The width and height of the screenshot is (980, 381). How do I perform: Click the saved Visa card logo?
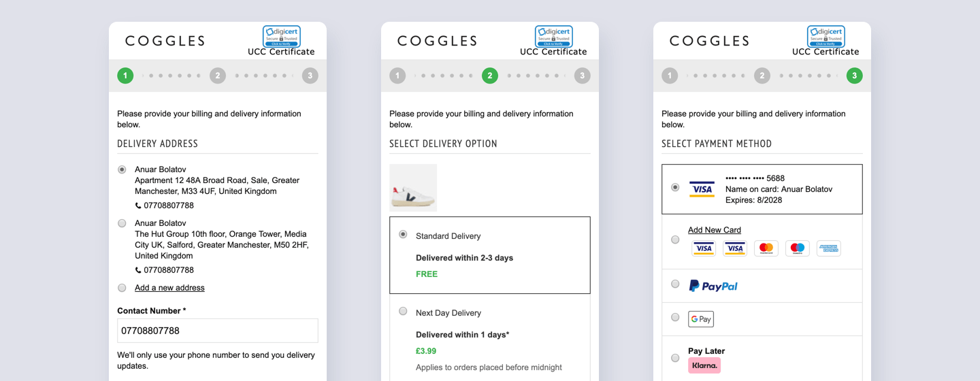coord(702,189)
